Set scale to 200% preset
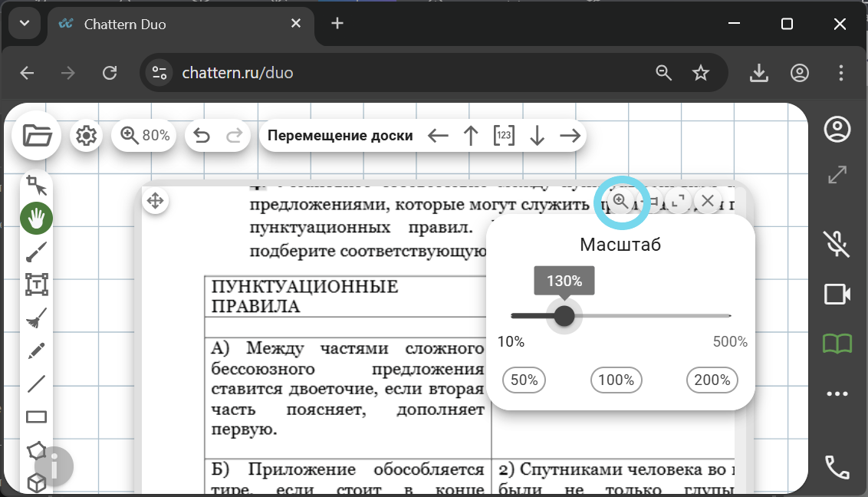 click(712, 380)
